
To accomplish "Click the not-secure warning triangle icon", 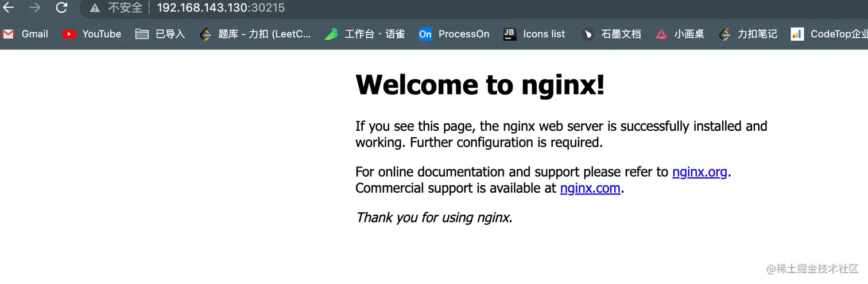I will pos(95,8).
